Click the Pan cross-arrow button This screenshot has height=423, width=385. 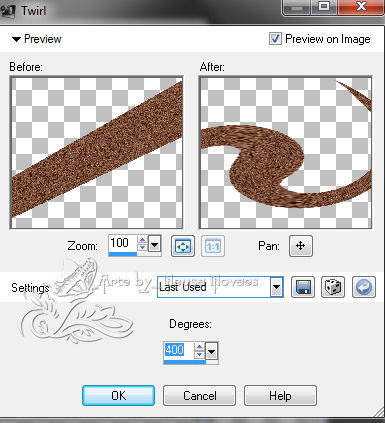pos(301,246)
